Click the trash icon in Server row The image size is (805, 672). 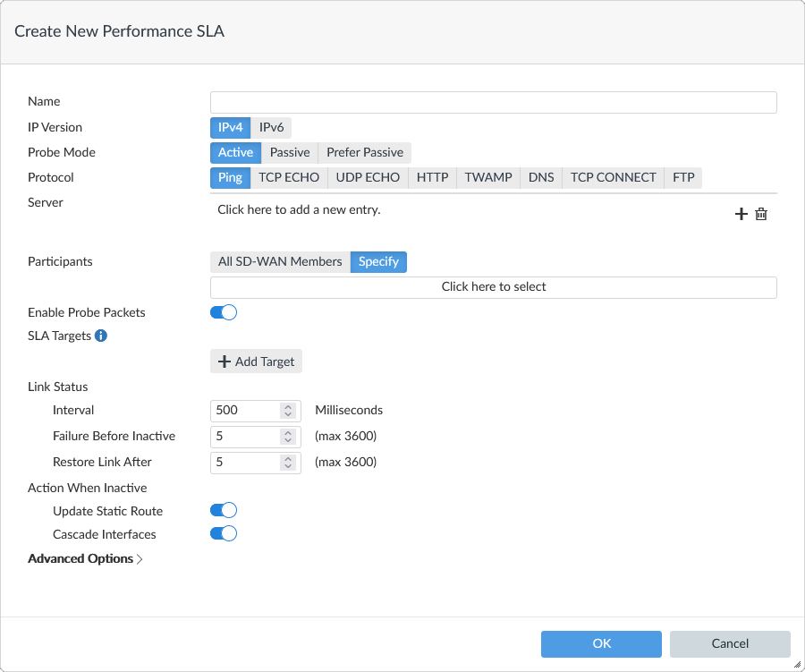(x=761, y=214)
